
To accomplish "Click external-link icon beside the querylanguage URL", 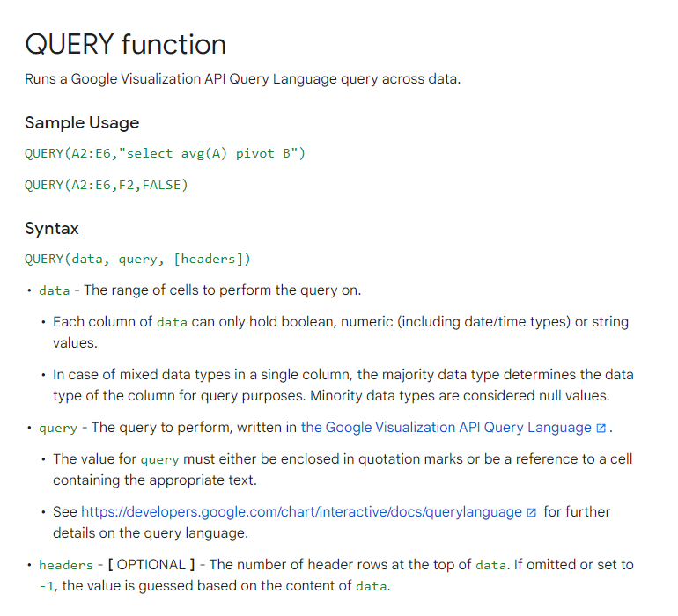I will click(532, 512).
